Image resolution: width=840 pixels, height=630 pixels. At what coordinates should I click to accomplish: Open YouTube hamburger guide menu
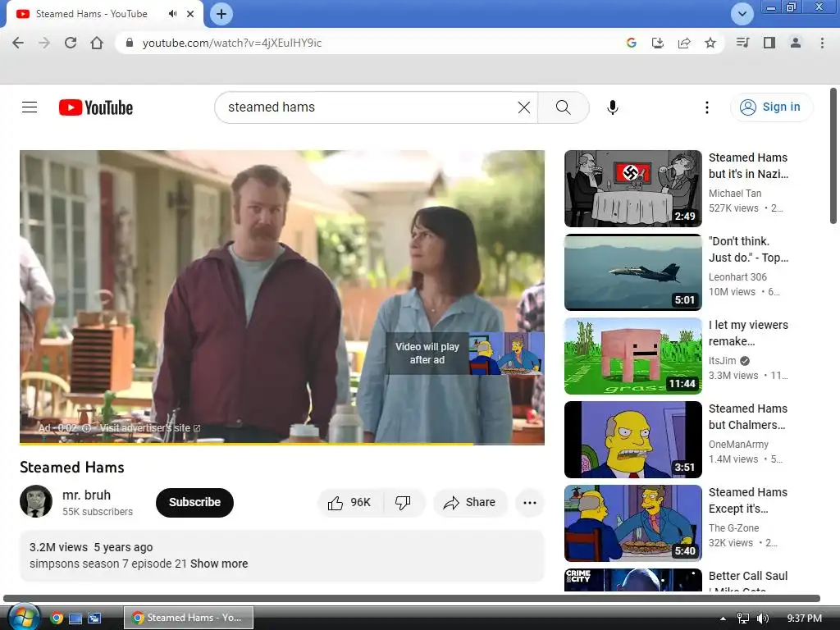coord(30,107)
